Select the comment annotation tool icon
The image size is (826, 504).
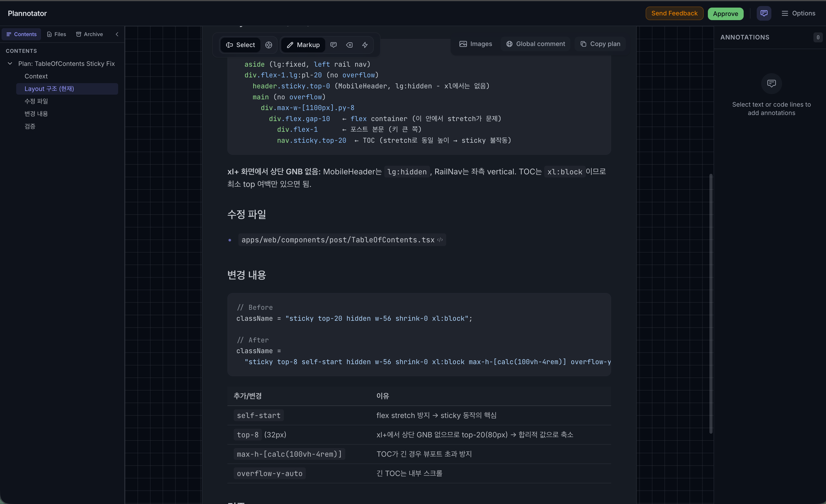tap(334, 45)
